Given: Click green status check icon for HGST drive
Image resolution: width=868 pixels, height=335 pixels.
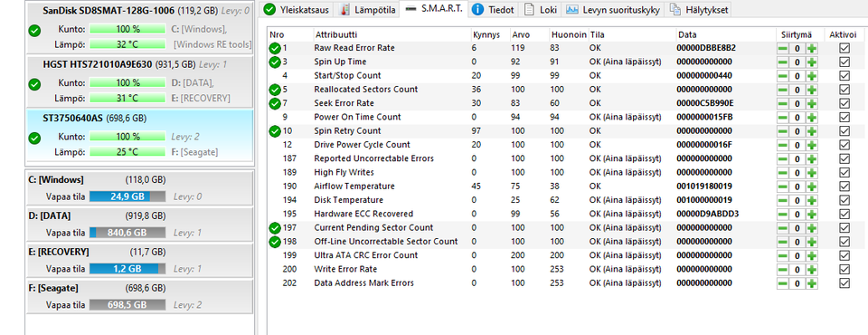Looking at the screenshot, I should tap(34, 84).
